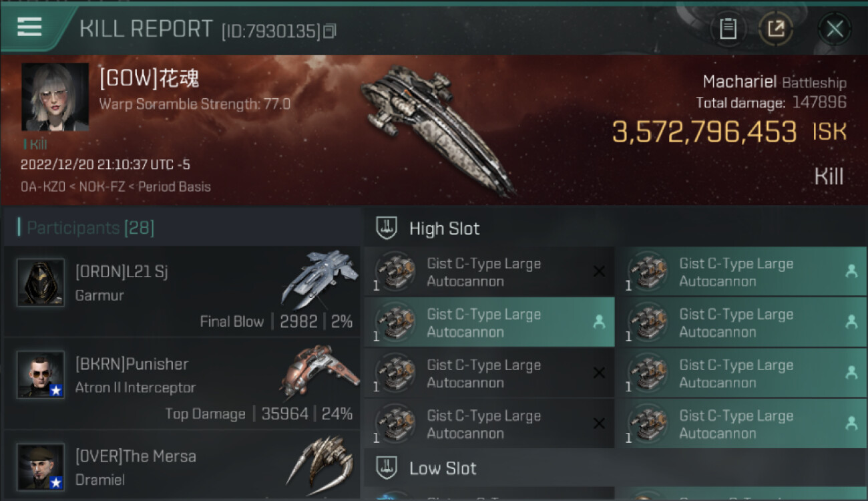This screenshot has width=868, height=501.
Task: Close the kill report window
Action: (834, 29)
